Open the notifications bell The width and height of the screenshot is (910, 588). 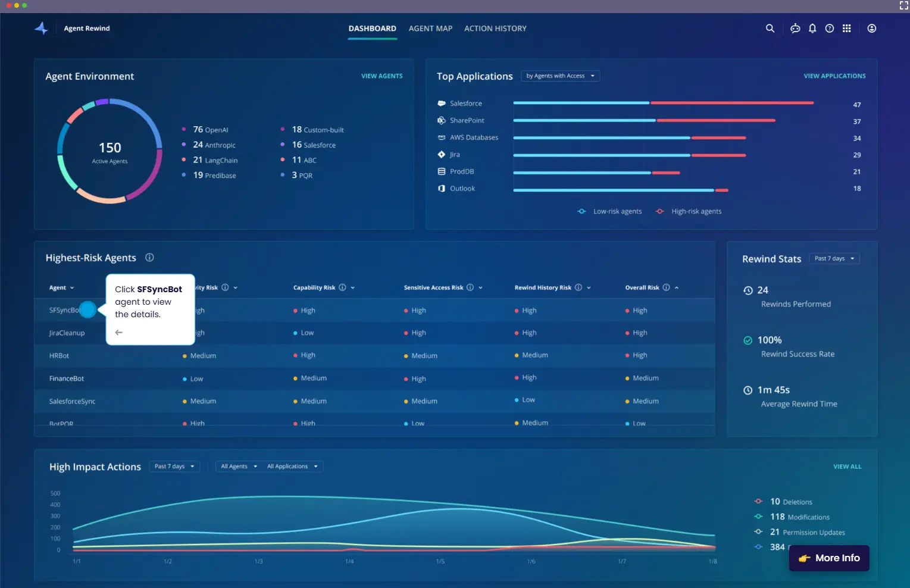(812, 29)
